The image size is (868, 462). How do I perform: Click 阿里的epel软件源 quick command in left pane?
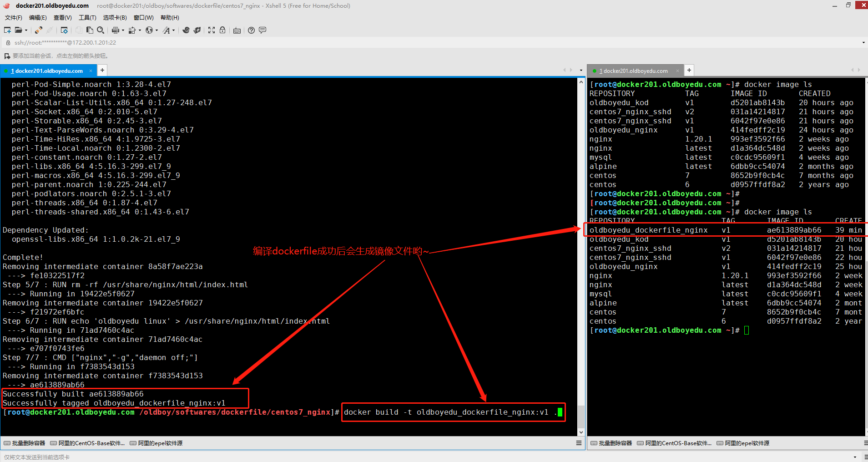coord(156,443)
